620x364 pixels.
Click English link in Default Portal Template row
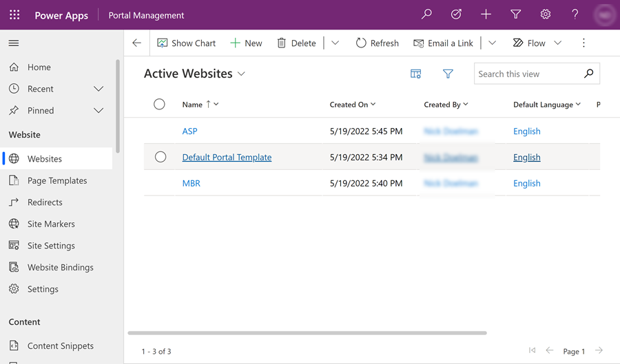(527, 157)
